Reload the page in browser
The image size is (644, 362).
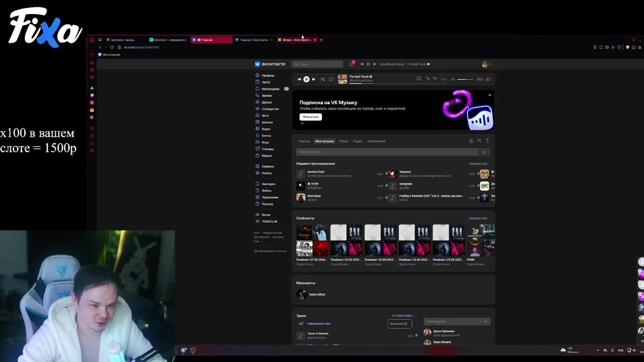tap(112, 47)
